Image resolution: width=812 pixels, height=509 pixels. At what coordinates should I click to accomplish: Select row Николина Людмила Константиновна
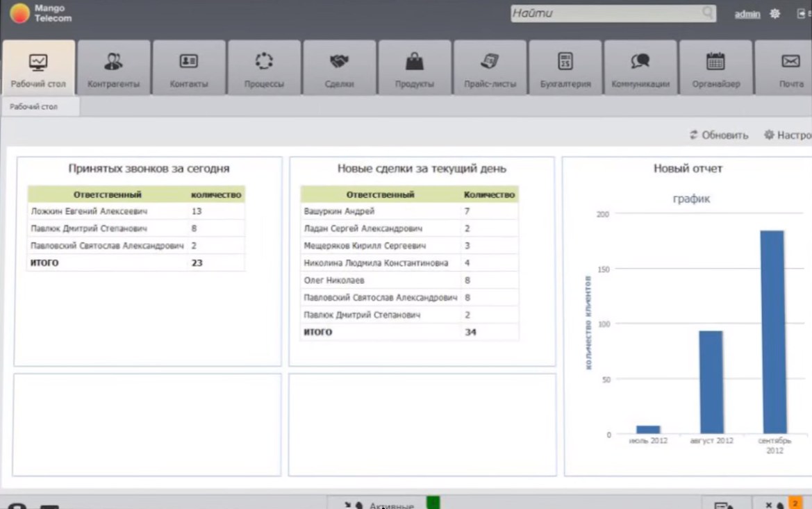pyautogui.click(x=410, y=263)
